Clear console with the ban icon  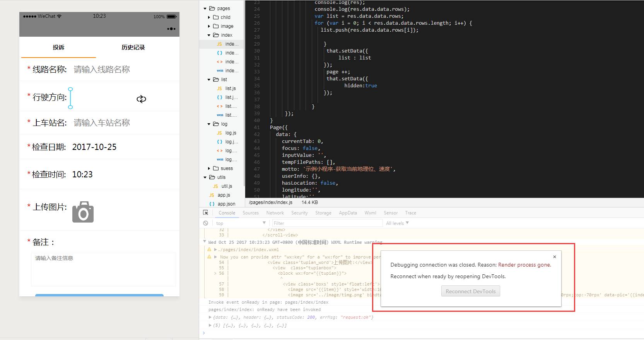[206, 223]
